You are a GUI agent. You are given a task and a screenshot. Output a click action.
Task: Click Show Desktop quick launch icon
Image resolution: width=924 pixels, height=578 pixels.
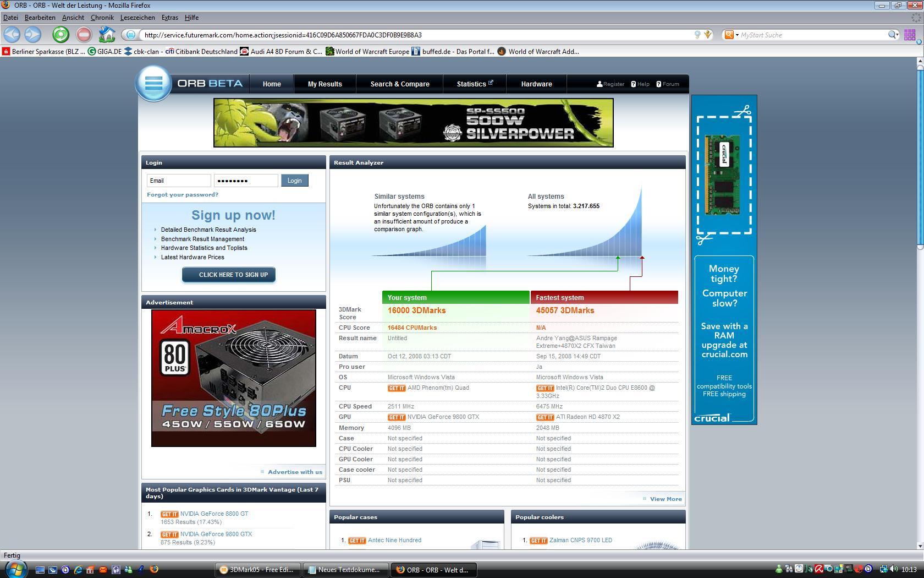(x=40, y=570)
